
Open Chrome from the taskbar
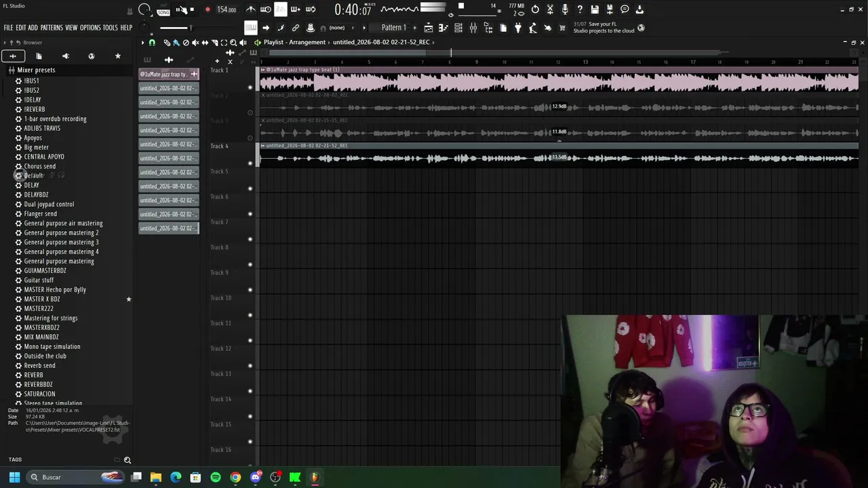pyautogui.click(x=235, y=477)
